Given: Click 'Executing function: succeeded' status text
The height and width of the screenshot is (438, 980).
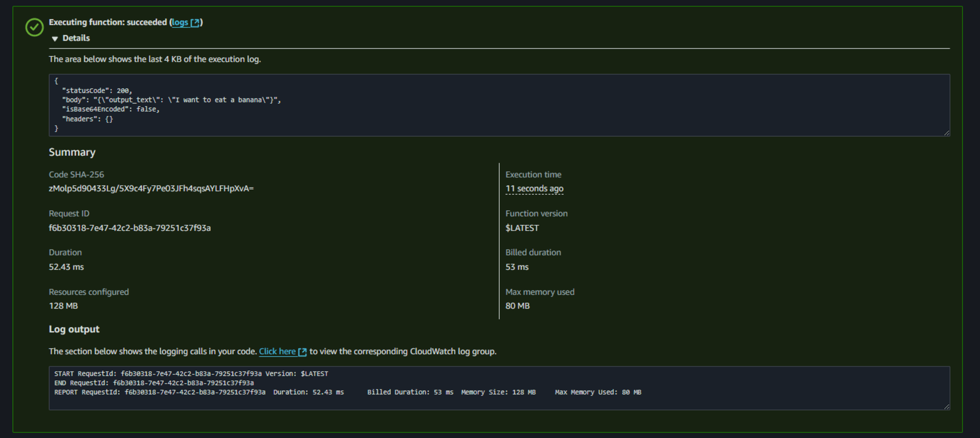Looking at the screenshot, I should click(x=108, y=23).
